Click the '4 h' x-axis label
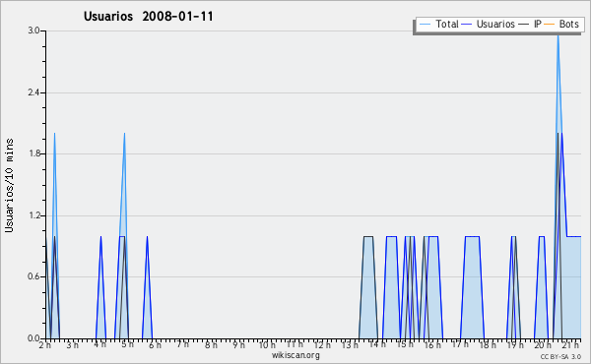591x364 pixels. (x=99, y=344)
